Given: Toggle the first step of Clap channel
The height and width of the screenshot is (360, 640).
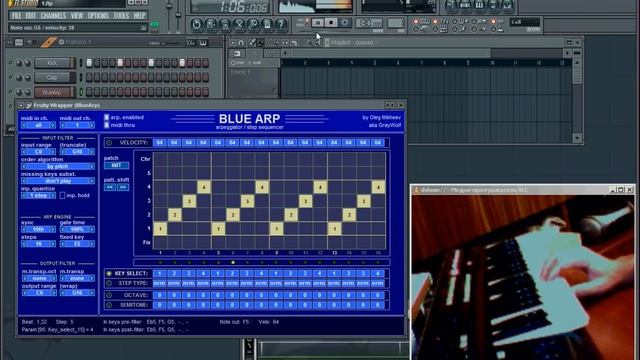Looking at the screenshot, I should coord(89,78).
